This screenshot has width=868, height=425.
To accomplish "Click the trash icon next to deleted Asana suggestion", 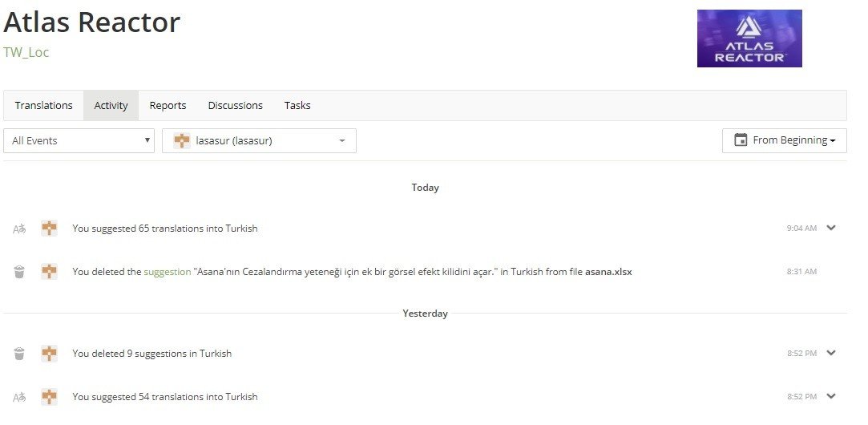I will [19, 272].
